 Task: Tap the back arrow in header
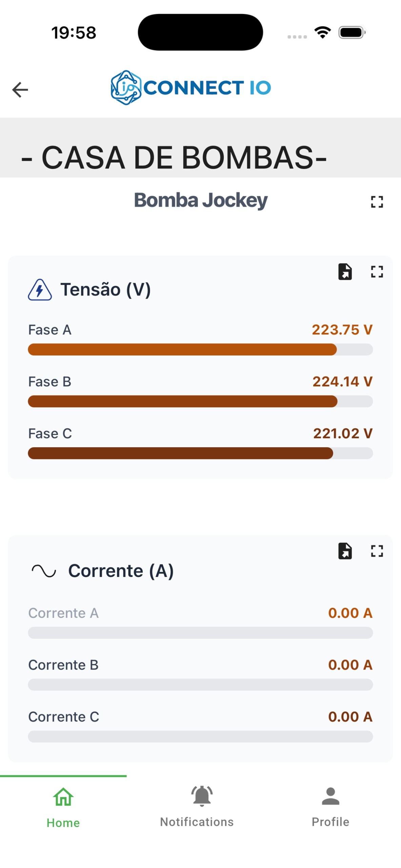pos(20,90)
